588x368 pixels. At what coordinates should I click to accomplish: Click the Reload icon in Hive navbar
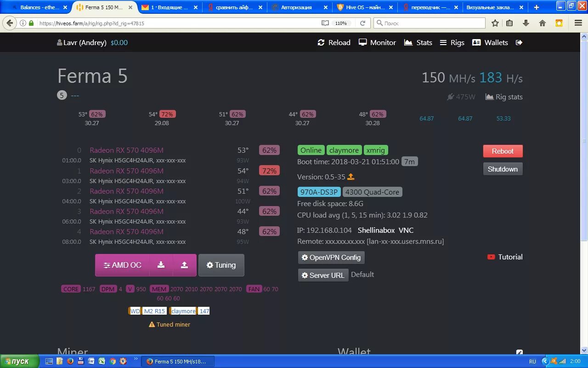pos(321,42)
